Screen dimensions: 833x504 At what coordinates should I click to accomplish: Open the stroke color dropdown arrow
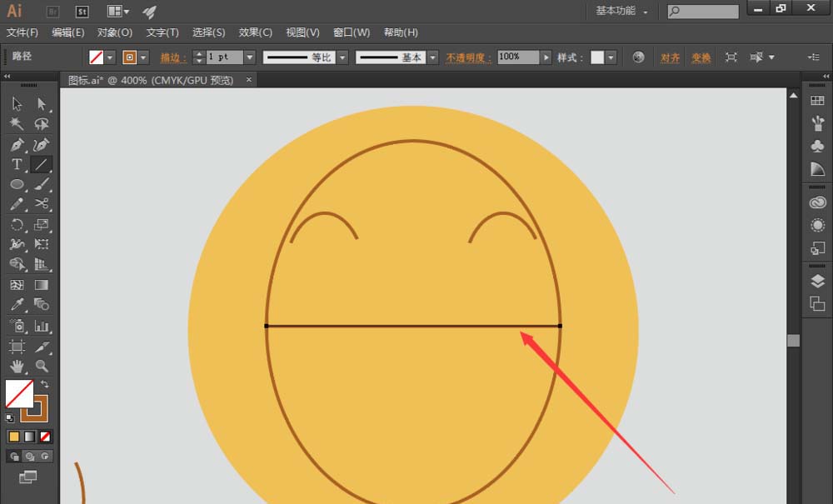click(x=143, y=57)
